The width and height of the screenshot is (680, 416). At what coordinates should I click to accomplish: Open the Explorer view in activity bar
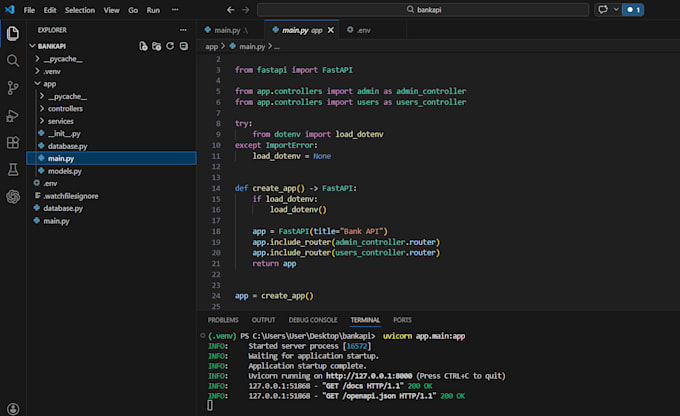point(13,33)
